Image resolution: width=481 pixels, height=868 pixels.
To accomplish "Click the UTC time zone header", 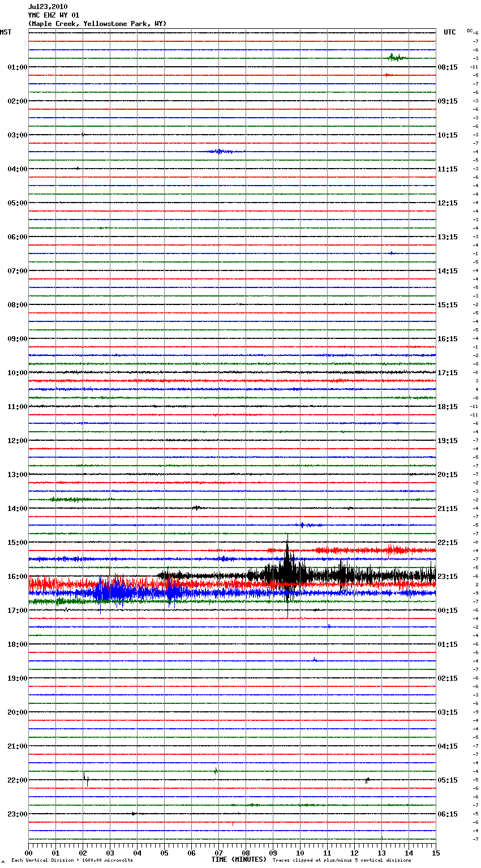I will pos(450,32).
